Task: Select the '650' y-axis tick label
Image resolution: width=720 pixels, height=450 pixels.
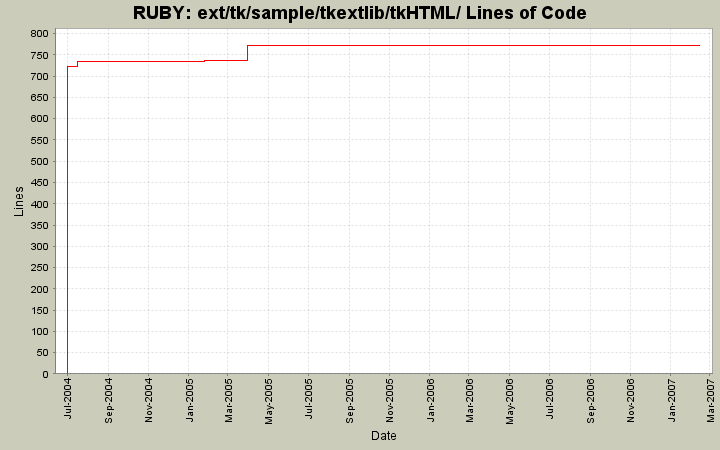Action: (x=39, y=97)
